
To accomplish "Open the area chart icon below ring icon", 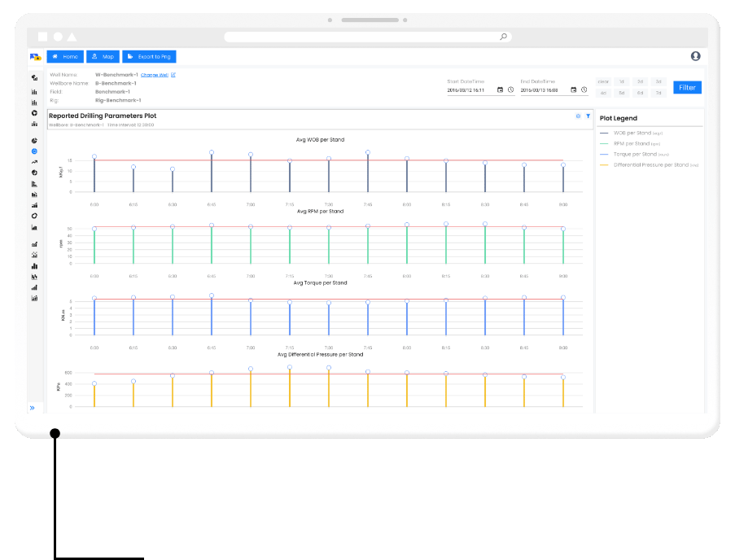I will (34, 227).
